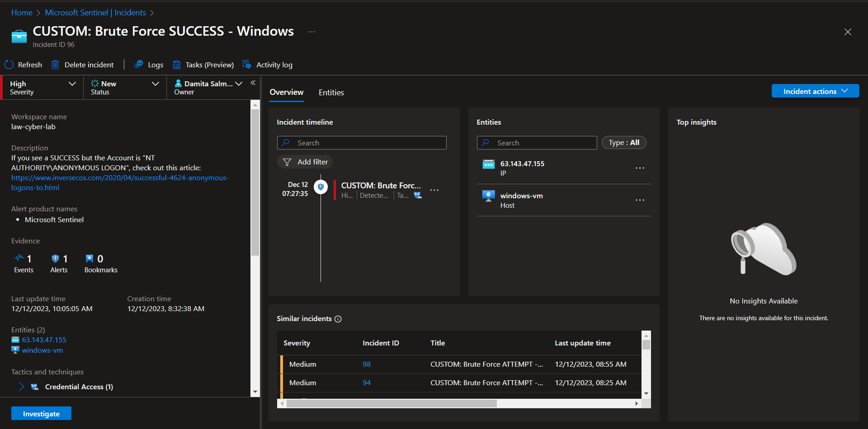
Task: Switch to the Entities tab
Action: point(331,92)
